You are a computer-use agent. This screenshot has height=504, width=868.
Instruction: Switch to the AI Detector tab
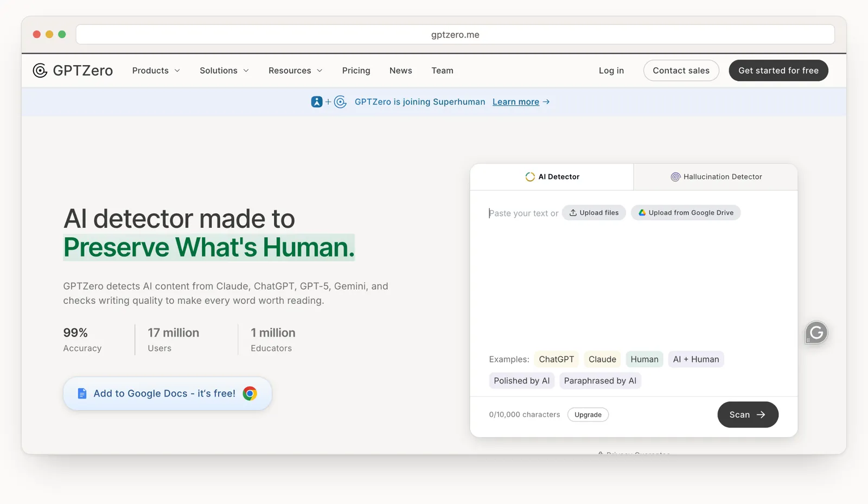coord(552,177)
